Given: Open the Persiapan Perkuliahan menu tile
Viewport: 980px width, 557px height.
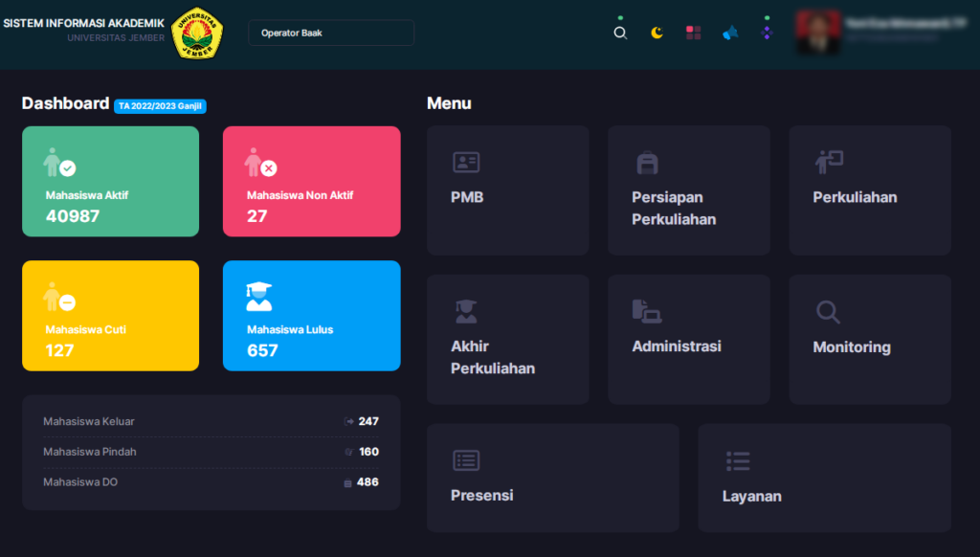Looking at the screenshot, I should 688,190.
